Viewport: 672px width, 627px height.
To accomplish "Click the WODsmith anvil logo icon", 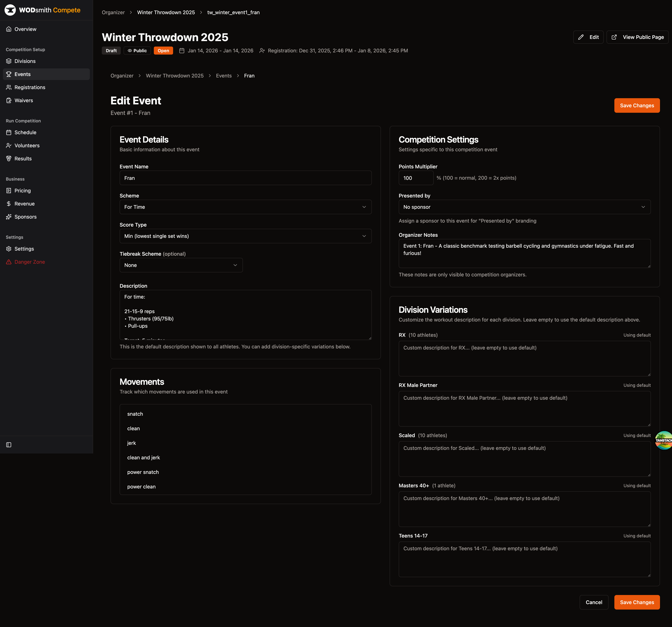I will [x=10, y=10].
